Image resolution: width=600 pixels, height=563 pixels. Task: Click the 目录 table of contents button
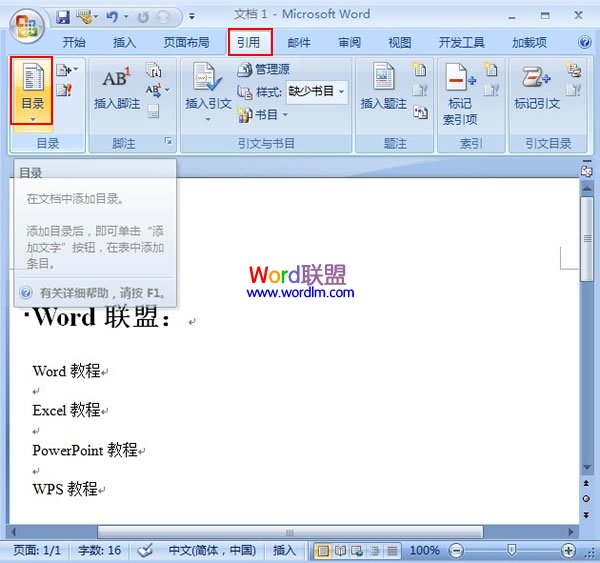click(32, 91)
